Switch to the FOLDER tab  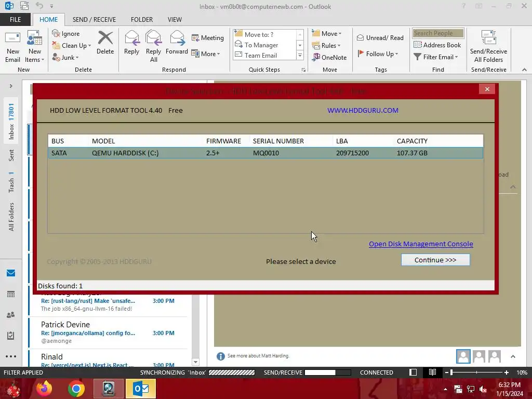click(142, 20)
